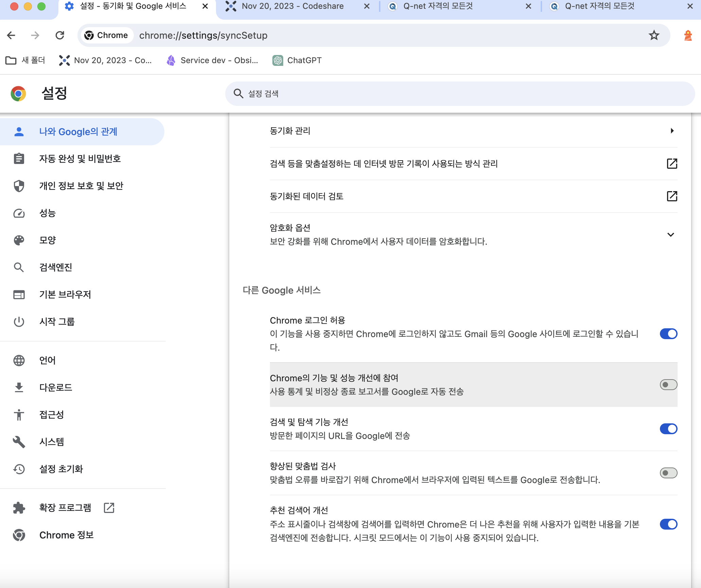Click the Chrome icon beside Chrome 정보
This screenshot has width=701, height=588.
tap(19, 535)
